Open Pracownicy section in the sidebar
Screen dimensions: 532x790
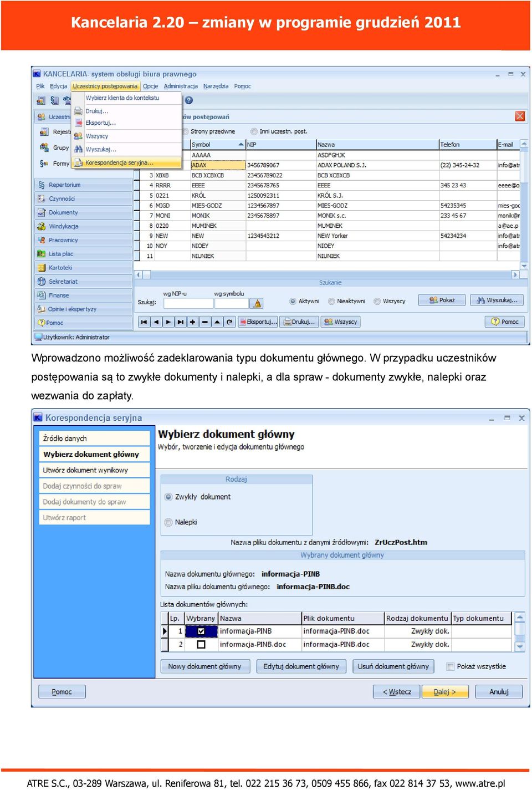click(84, 240)
